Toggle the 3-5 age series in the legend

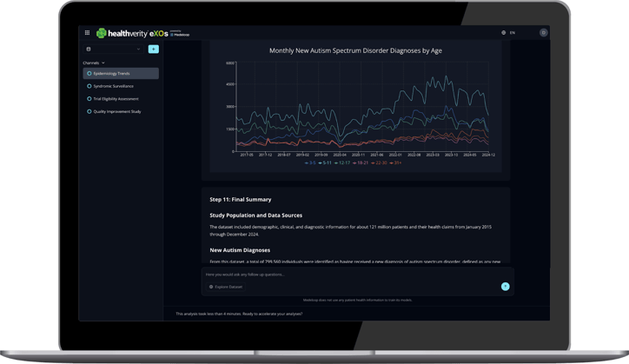(310, 162)
